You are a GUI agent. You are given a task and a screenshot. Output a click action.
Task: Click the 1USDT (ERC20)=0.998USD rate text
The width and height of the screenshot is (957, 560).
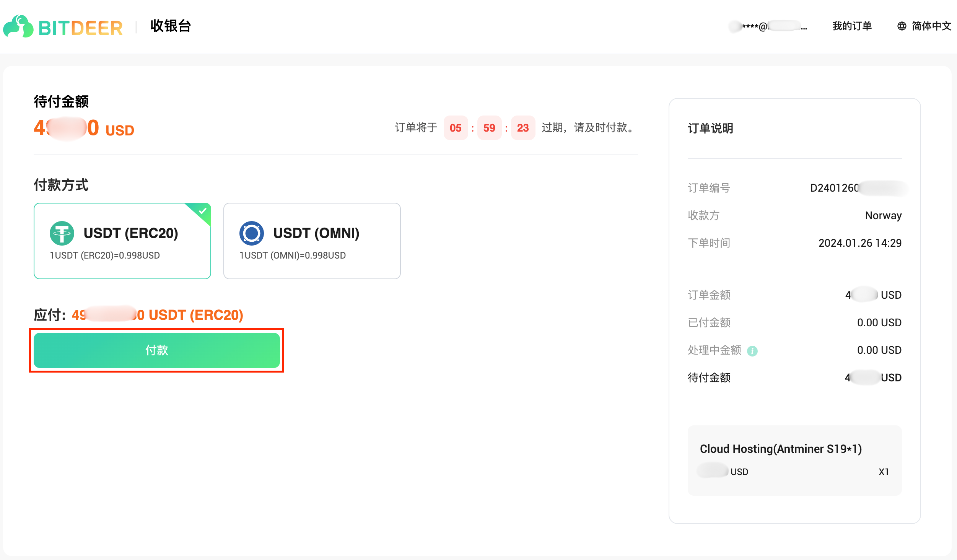[x=105, y=255]
